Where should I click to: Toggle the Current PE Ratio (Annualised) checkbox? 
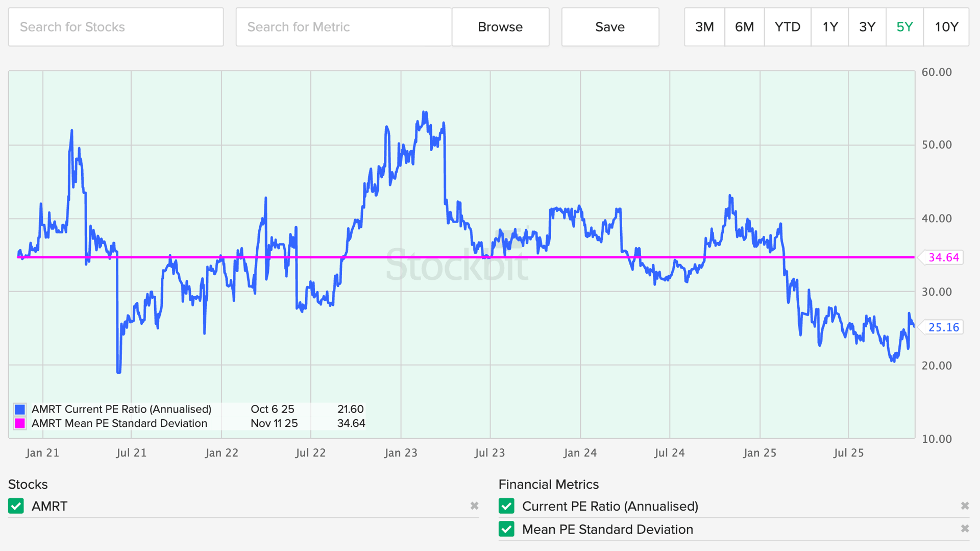point(506,506)
